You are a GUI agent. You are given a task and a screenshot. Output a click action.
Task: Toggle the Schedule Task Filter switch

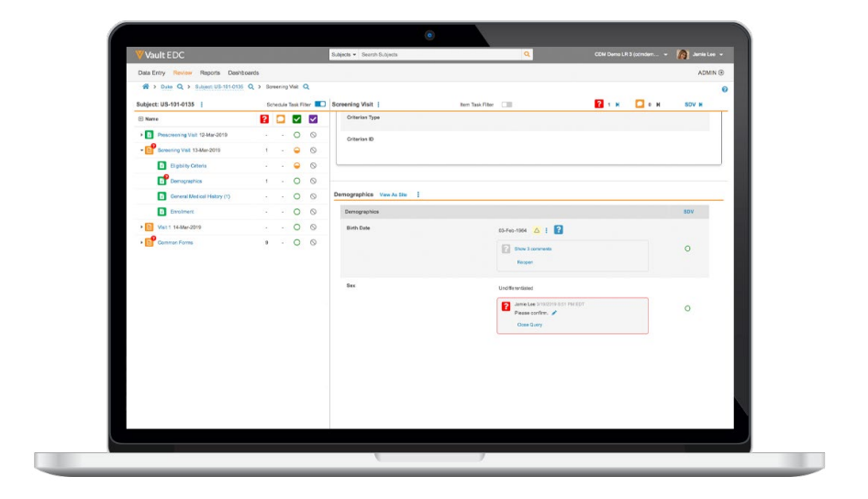point(320,105)
